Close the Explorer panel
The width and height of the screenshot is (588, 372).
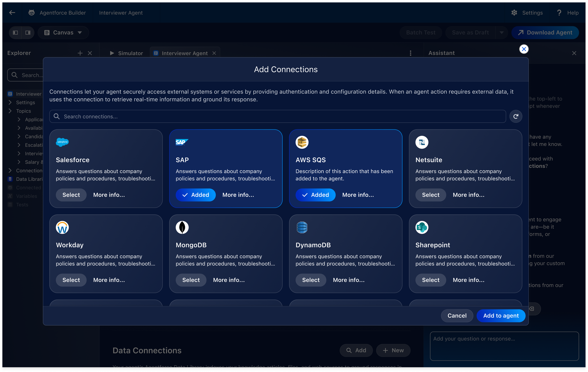click(x=90, y=53)
